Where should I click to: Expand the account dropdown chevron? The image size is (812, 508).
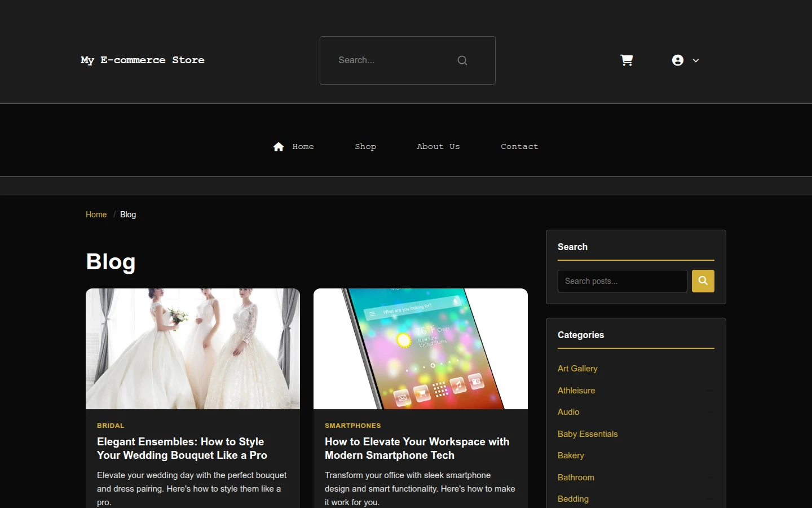pos(696,60)
